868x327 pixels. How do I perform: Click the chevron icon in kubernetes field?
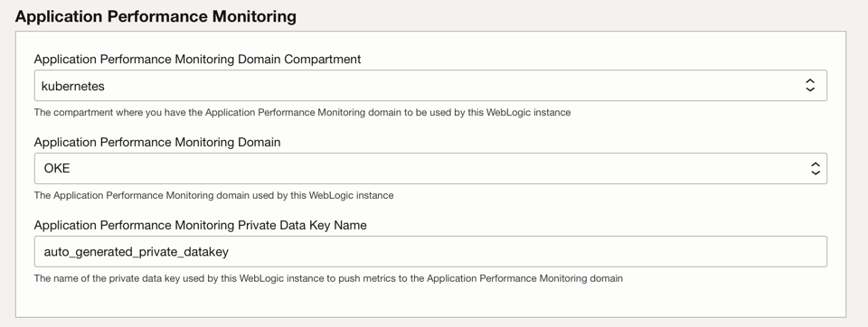pos(810,85)
